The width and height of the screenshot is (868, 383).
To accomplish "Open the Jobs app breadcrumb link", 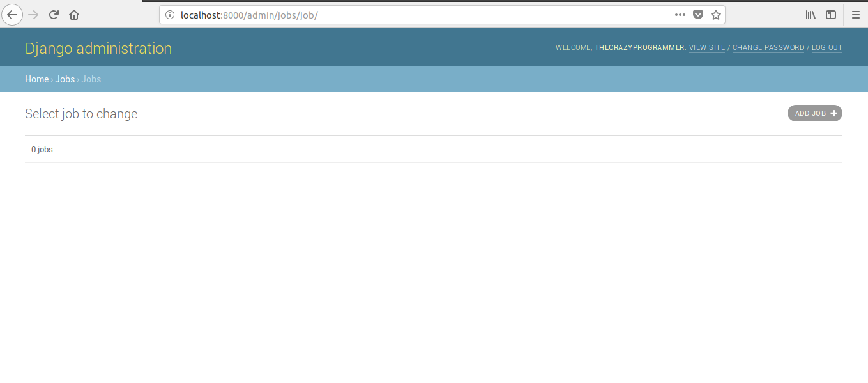I will click(x=65, y=79).
